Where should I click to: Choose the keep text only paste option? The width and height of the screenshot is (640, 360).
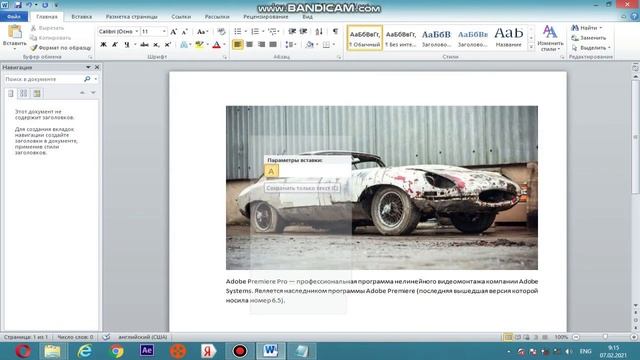[x=271, y=171]
